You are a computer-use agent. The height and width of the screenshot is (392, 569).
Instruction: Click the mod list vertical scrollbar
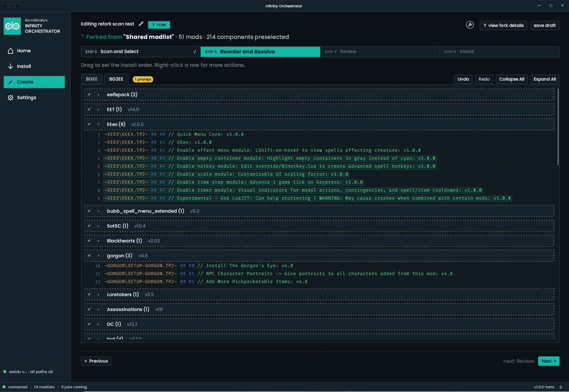click(558, 127)
